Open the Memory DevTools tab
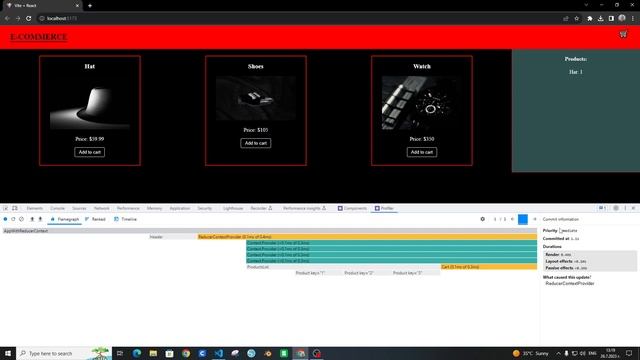 (x=154, y=208)
